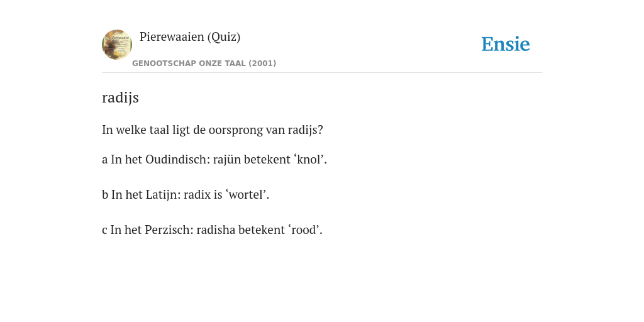Choose answer c, Perzisch radisha
644x322 pixels.
point(213,230)
